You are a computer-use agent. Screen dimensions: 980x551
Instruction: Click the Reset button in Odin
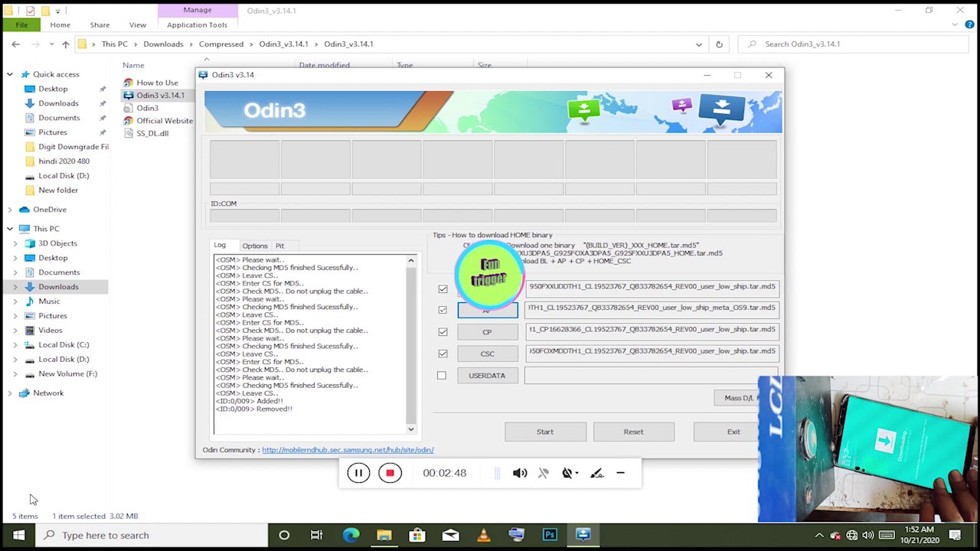(633, 432)
